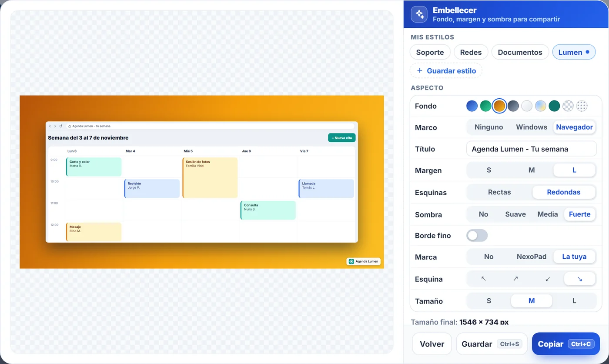Apply the Redes saved style
Image resolution: width=609 pixels, height=364 pixels.
pyautogui.click(x=471, y=52)
